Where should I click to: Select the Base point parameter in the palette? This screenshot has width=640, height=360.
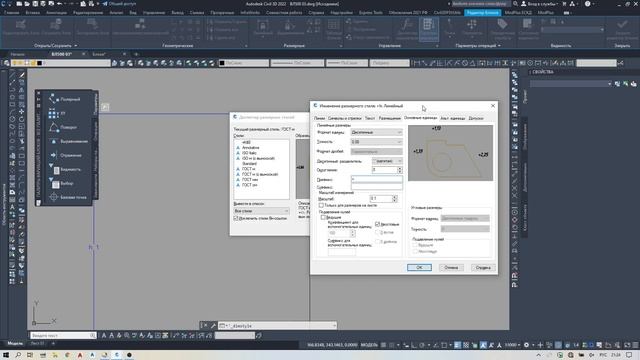pyautogui.click(x=68, y=197)
